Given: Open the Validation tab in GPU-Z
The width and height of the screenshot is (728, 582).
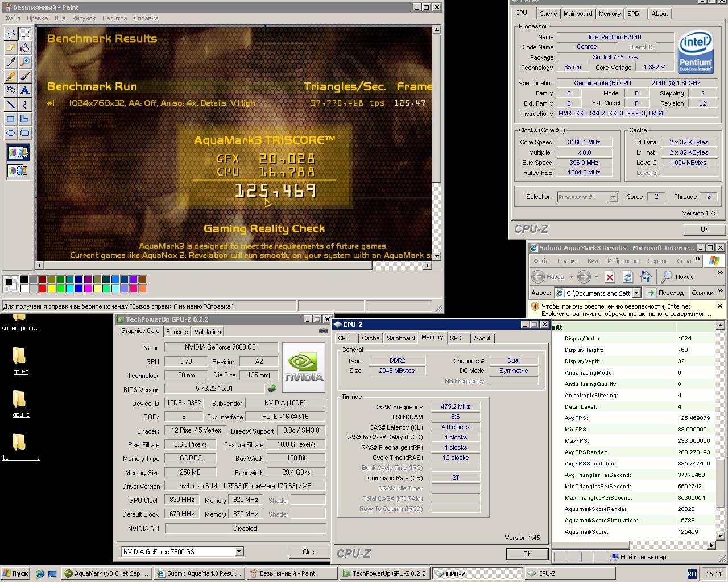Looking at the screenshot, I should 208,332.
